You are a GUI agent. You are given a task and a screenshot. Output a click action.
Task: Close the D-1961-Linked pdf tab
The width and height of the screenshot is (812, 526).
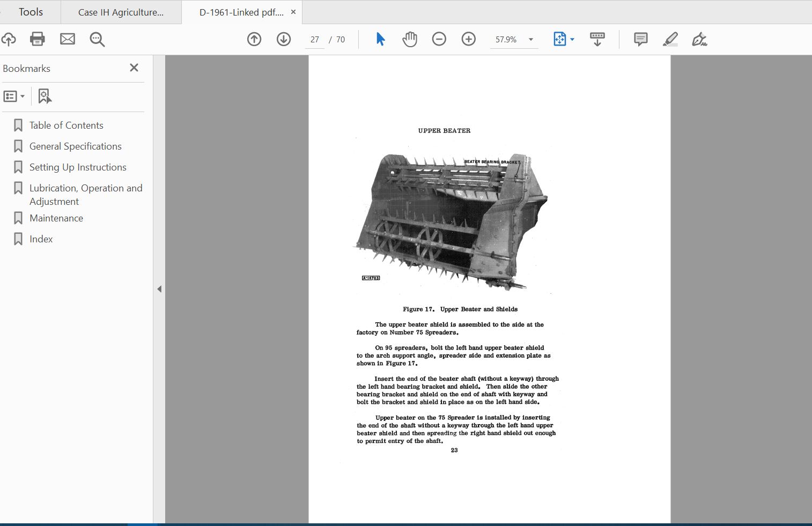[x=293, y=12]
